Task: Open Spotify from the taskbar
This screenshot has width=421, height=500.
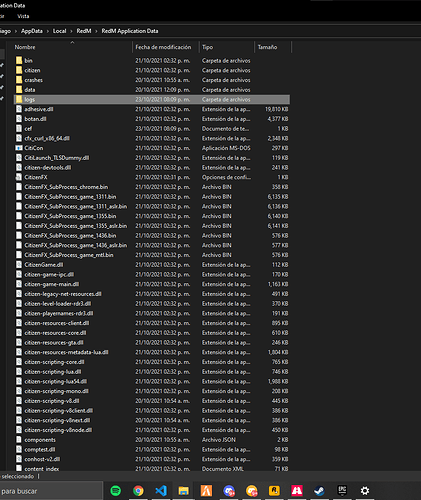Action: click(116, 490)
